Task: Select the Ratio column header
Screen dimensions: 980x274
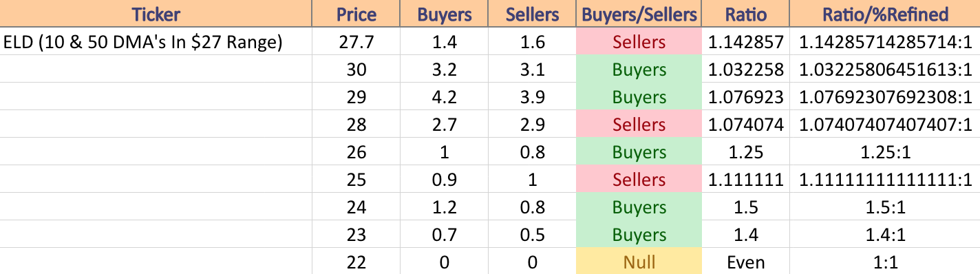Action: [x=746, y=14]
